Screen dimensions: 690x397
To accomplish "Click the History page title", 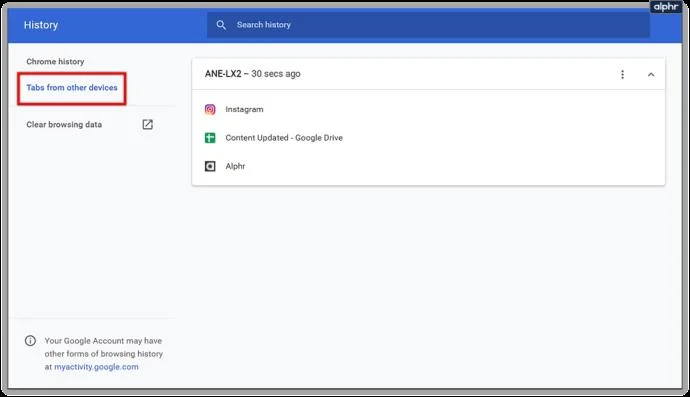I will pos(41,25).
